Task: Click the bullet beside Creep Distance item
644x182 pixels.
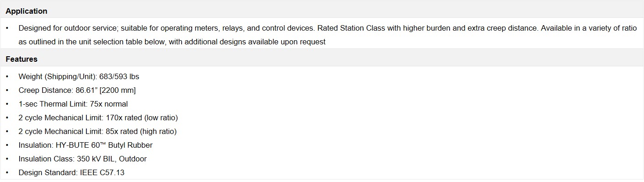Action: click(x=7, y=90)
